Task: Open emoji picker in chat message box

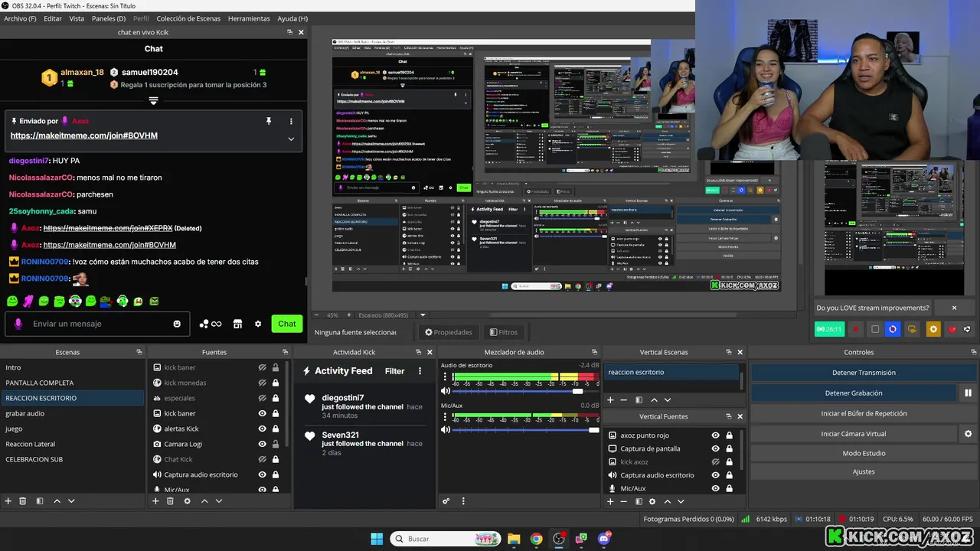Action: pyautogui.click(x=177, y=324)
